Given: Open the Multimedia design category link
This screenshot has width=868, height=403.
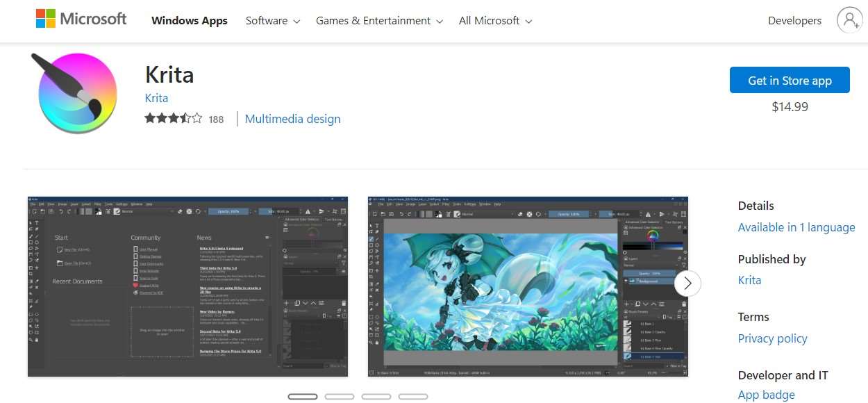Looking at the screenshot, I should click(292, 119).
